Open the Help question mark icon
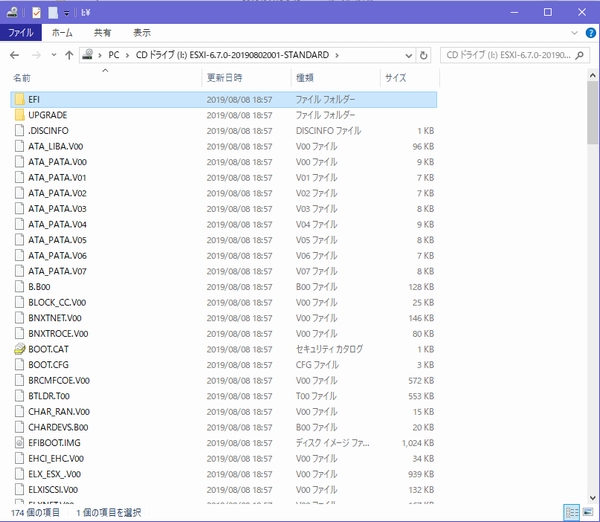Viewport: 600px width, 522px height. pos(590,33)
